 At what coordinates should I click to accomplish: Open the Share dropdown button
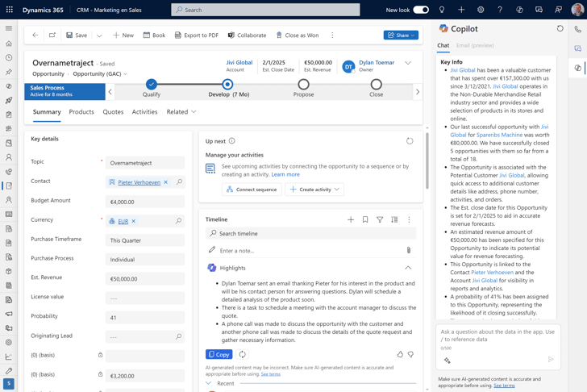tap(401, 35)
